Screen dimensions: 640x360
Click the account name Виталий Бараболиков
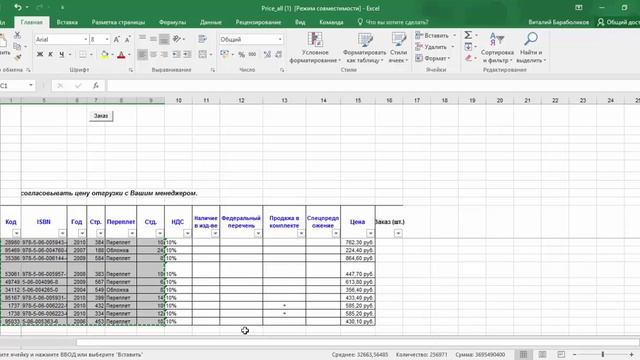(x=558, y=22)
